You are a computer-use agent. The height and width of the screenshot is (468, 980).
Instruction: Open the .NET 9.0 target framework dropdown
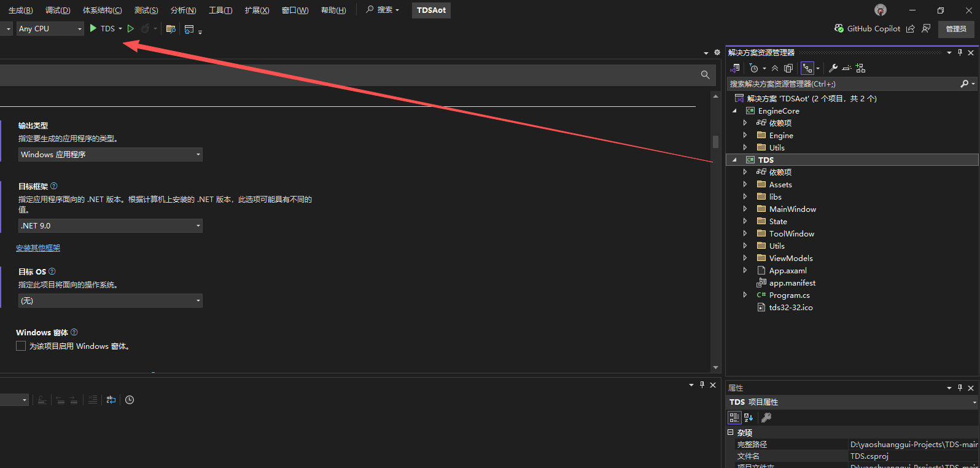coord(111,226)
